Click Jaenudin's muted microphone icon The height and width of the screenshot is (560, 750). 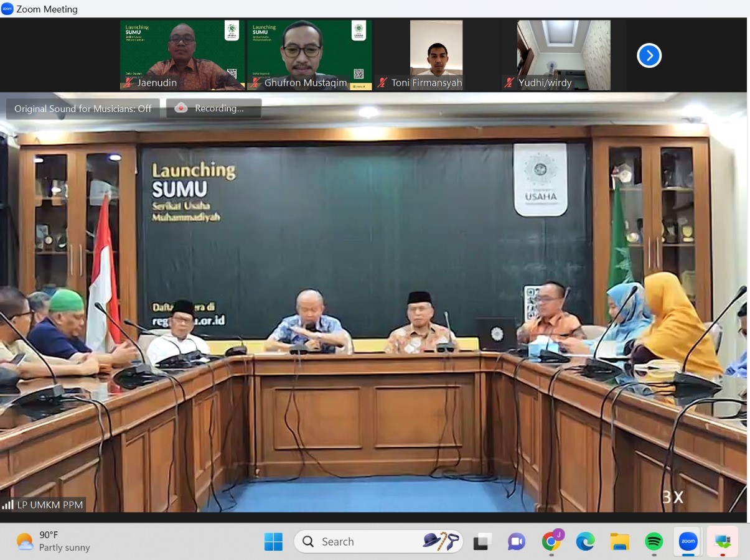(128, 83)
